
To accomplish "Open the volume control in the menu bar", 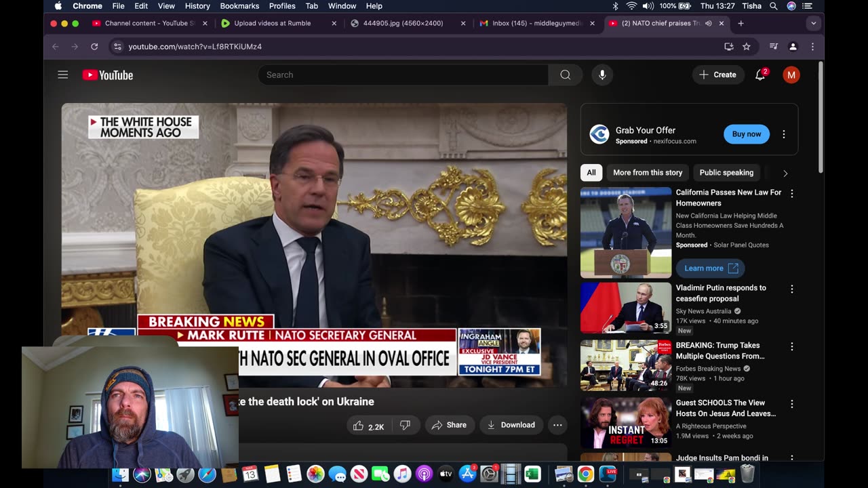I will click(648, 6).
